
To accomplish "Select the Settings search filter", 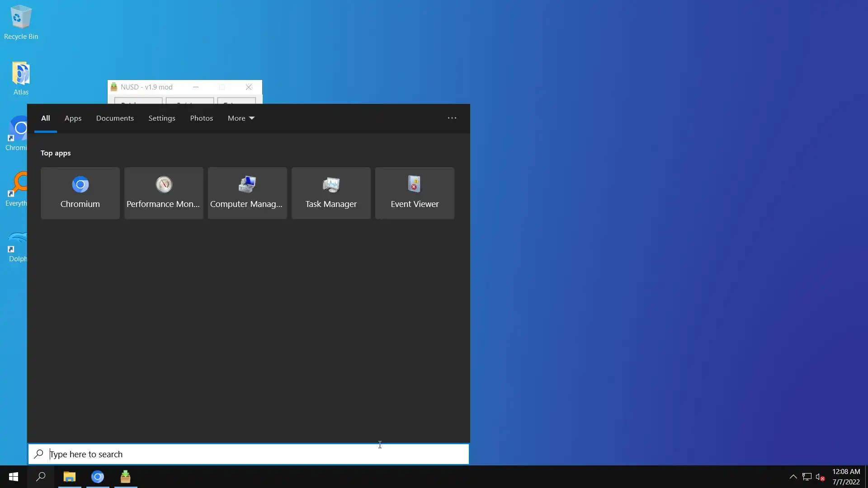I will [162, 118].
